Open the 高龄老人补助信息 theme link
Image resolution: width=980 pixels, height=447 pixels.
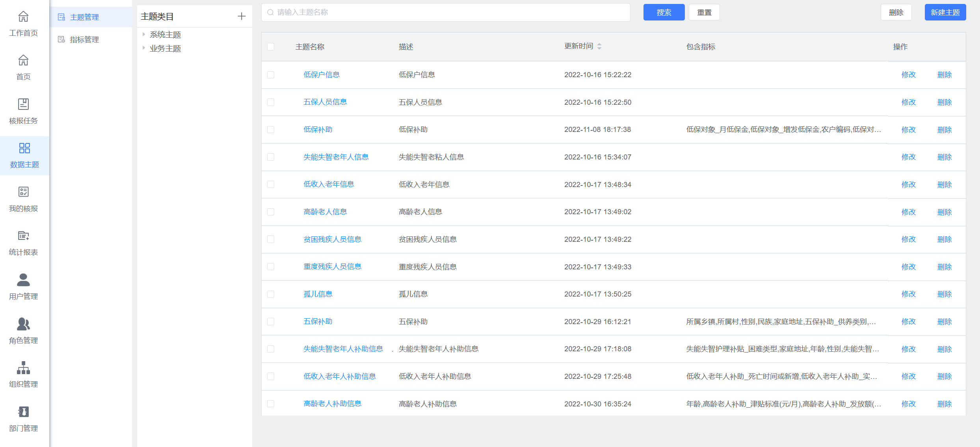pos(333,404)
